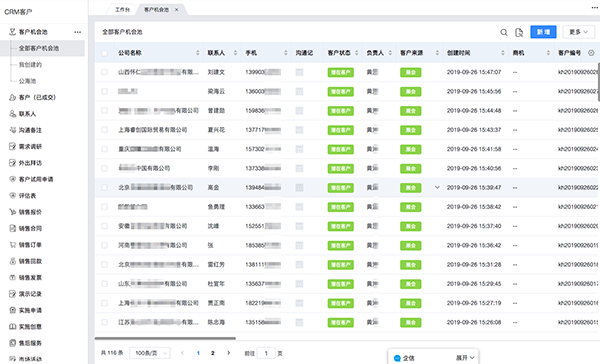Click the horizontal table scrollbar
Image resolution: width=600 pixels, height=364 pixels.
click(x=165, y=338)
